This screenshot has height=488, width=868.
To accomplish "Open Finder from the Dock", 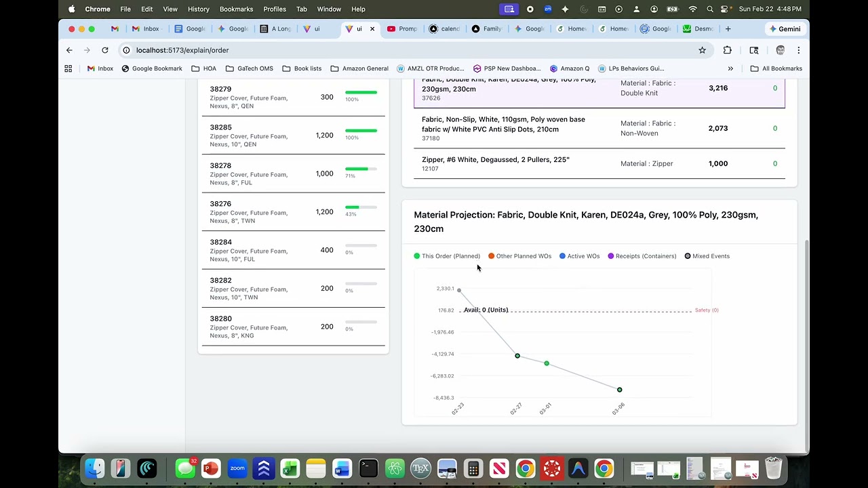I will point(95,468).
